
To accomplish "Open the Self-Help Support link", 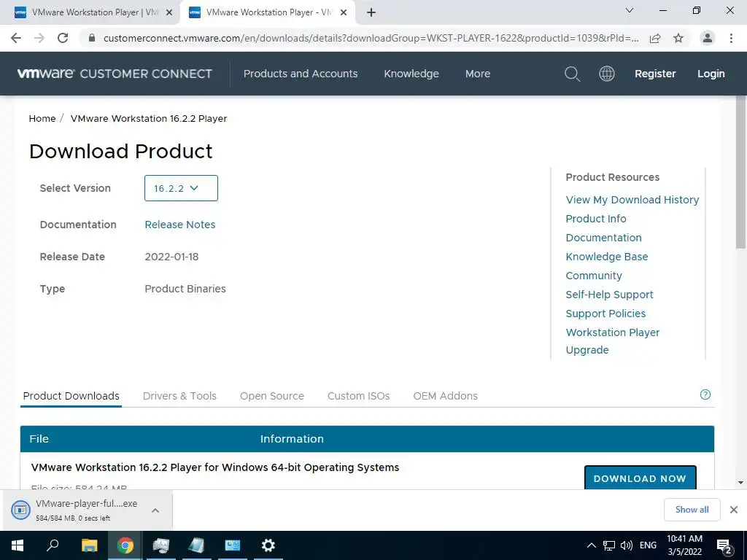I will coord(609,295).
